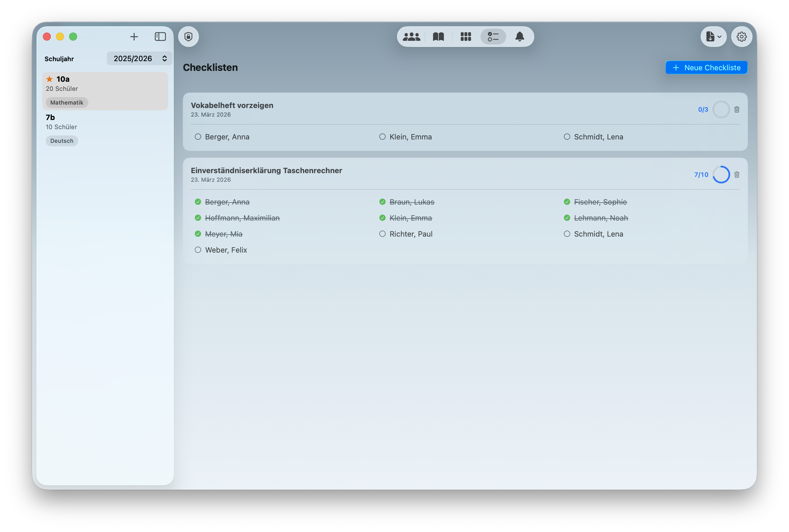Screen dimensions: 789x532
Task: Expand the document export dropdown
Action: coord(713,37)
